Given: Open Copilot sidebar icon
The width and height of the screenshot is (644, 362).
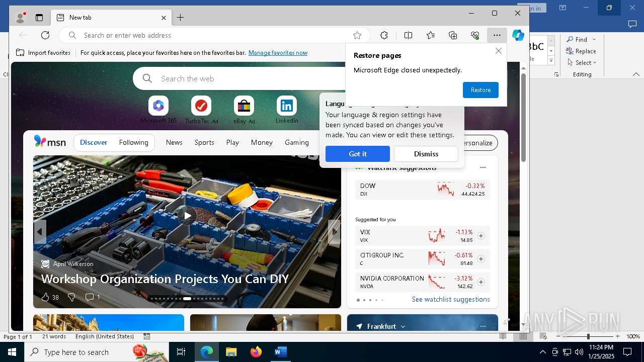Looking at the screenshot, I should 518,35.
